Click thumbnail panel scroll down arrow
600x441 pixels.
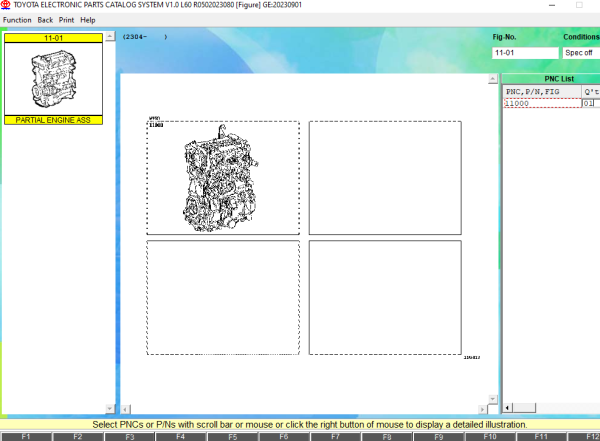(110, 408)
